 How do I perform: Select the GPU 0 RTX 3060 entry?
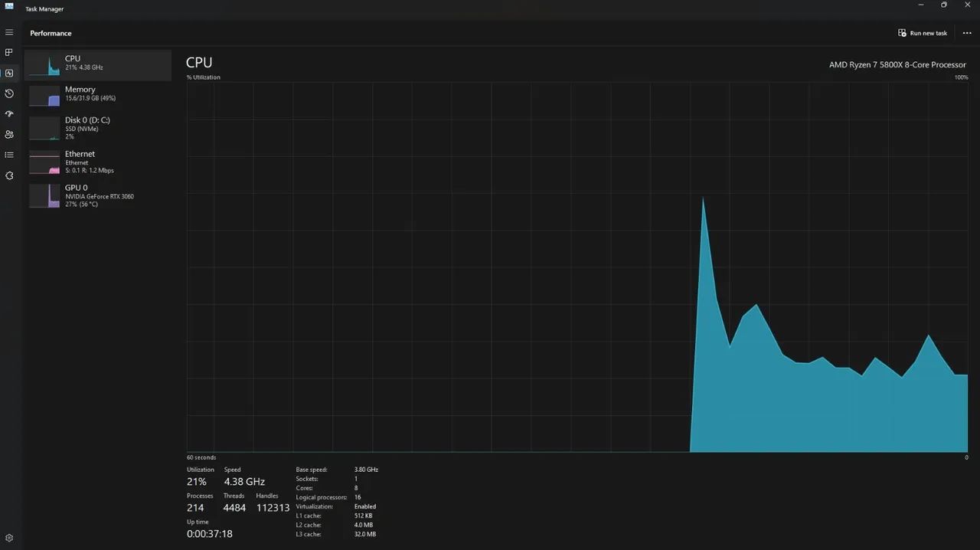coord(98,195)
